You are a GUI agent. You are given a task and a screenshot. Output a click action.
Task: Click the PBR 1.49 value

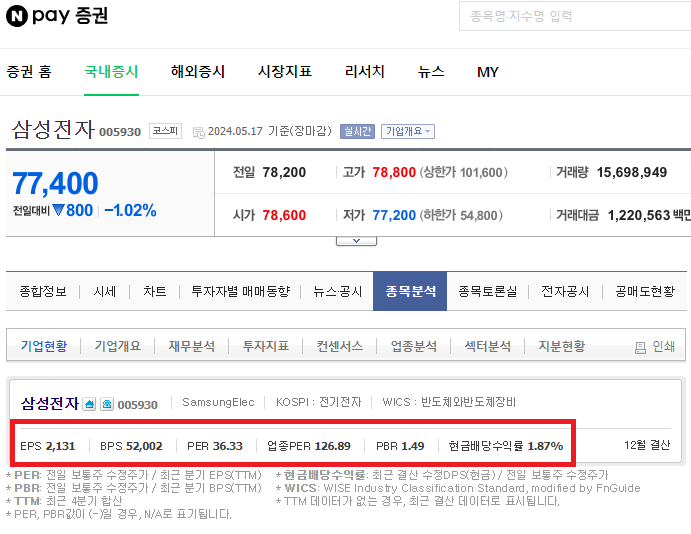point(412,446)
